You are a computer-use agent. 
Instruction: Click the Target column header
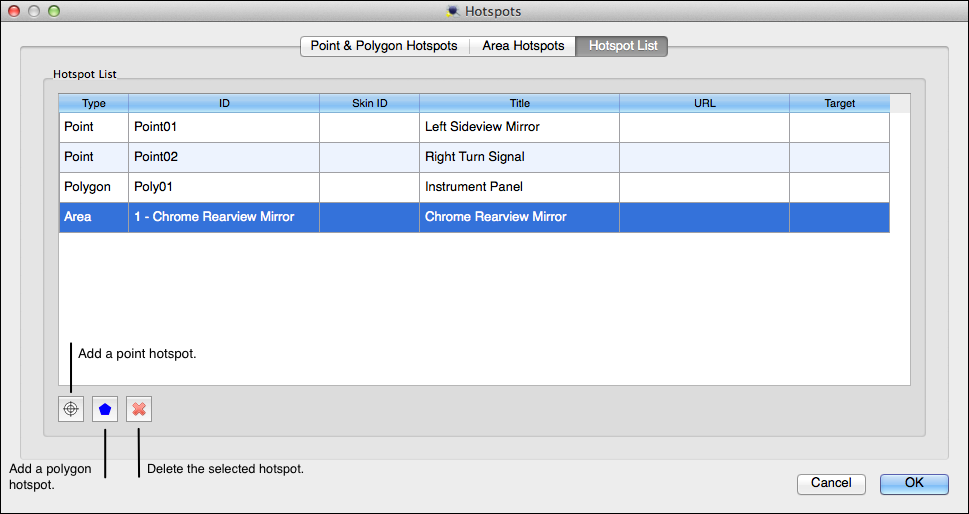pos(839,103)
